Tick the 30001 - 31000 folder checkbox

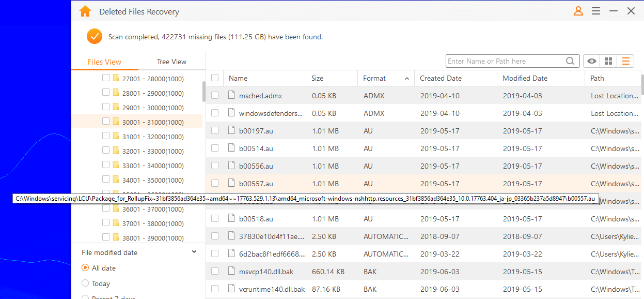(x=106, y=122)
